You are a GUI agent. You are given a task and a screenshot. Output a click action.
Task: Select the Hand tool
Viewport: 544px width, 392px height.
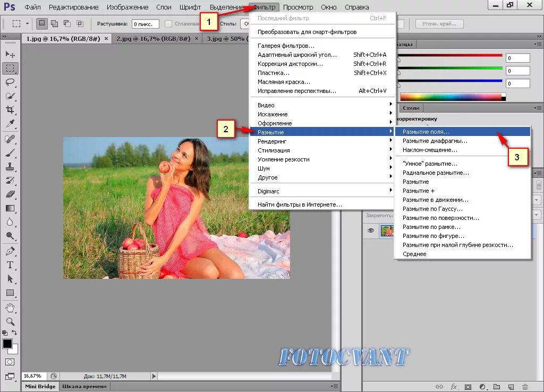tap(10, 308)
